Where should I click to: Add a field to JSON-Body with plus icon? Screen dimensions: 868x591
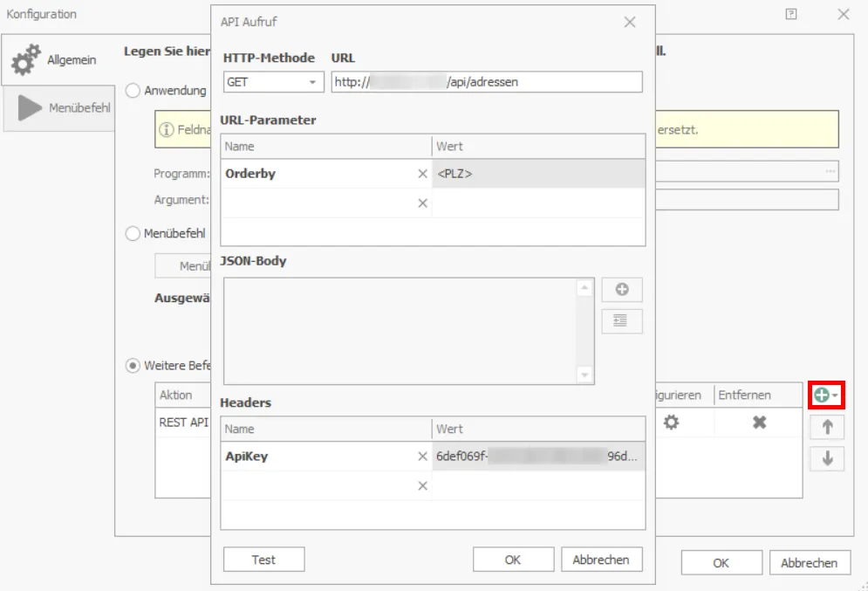coord(622,290)
